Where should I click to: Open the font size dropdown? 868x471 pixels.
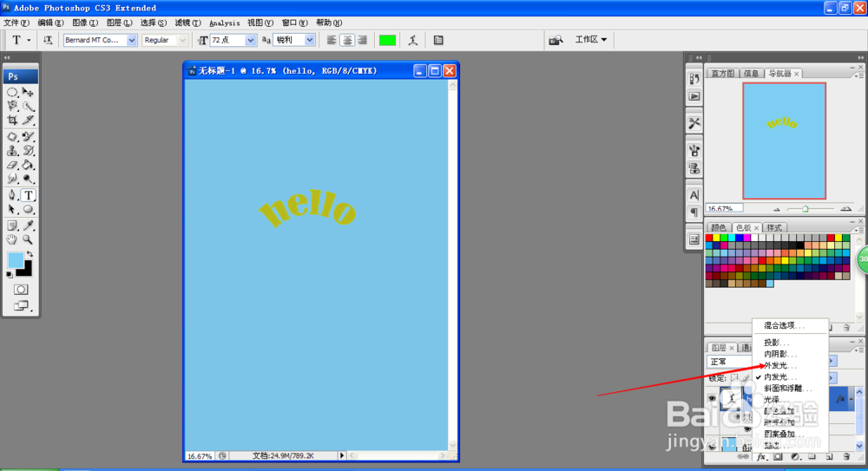tap(250, 40)
